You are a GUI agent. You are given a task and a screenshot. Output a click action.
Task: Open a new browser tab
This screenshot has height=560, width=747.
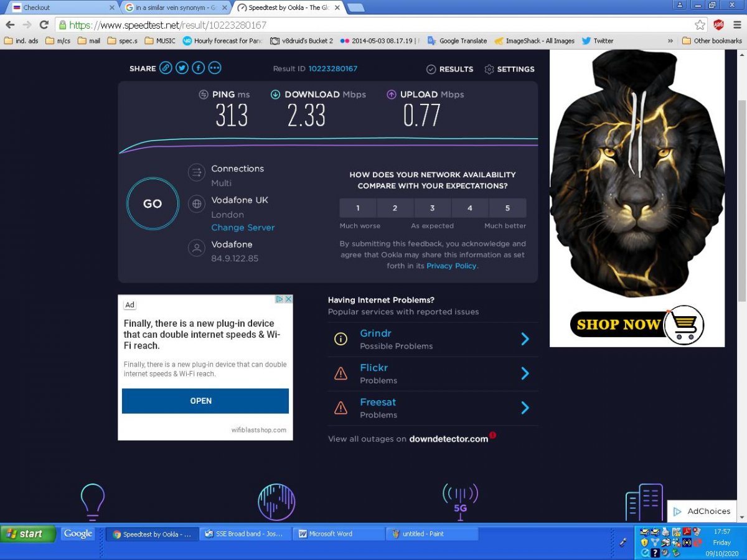click(x=356, y=7)
